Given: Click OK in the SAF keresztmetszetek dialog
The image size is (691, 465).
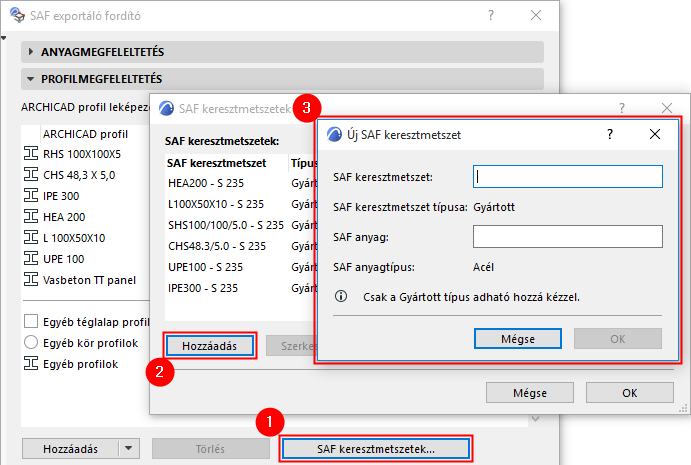Looking at the screenshot, I should 630,393.
